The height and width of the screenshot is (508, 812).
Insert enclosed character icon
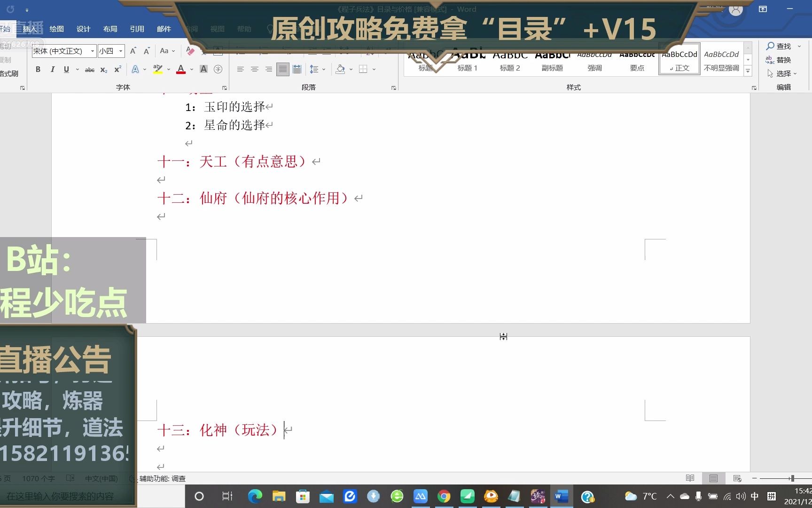click(218, 69)
